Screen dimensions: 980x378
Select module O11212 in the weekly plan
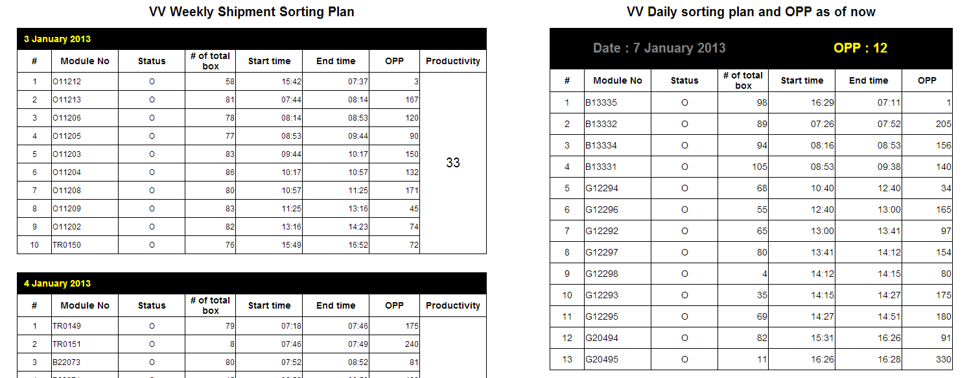pyautogui.click(x=67, y=82)
